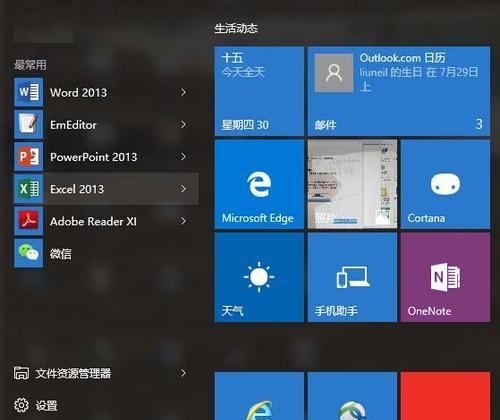
Task: Expand the 文件资源管理器 arrow
Action: point(183,373)
